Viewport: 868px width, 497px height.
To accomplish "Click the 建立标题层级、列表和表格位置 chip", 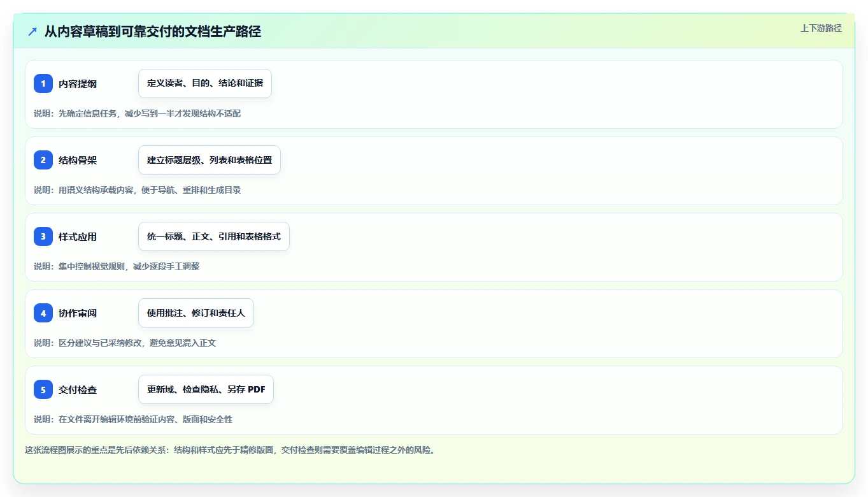I will click(x=210, y=160).
